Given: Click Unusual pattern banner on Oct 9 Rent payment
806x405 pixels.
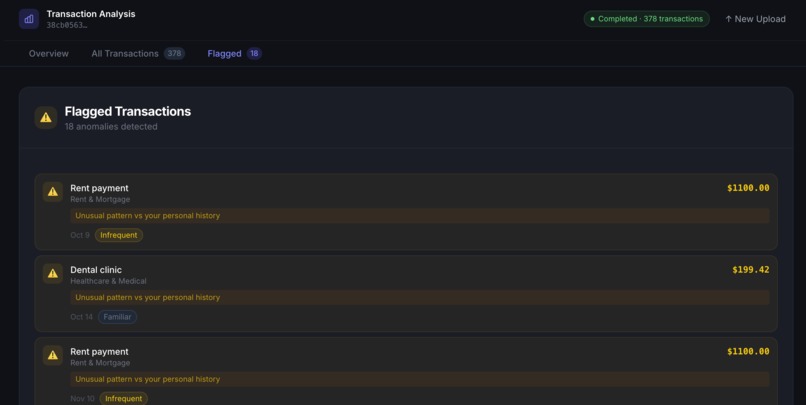Looking at the screenshot, I should (x=419, y=216).
